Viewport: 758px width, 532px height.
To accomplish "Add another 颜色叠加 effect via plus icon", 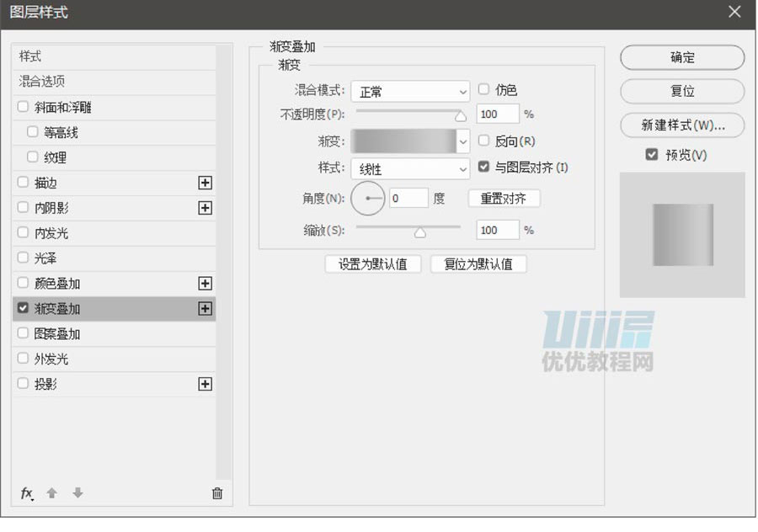I will 205,283.
